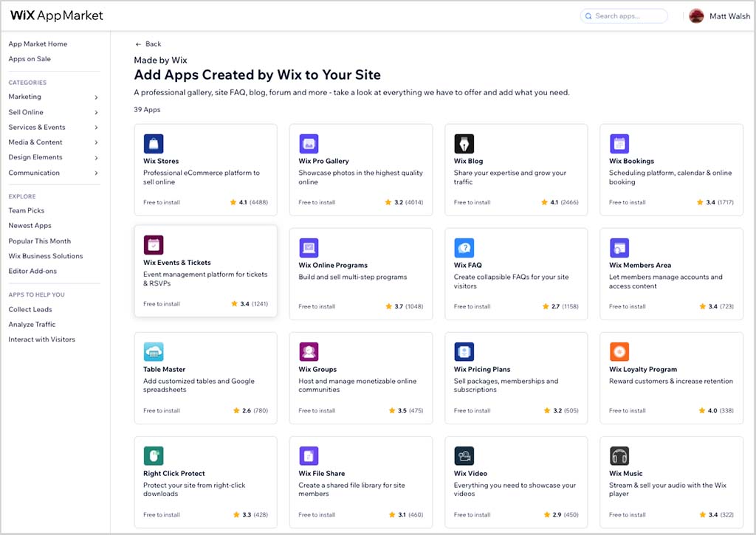Open Interact with Visitors apps
Viewport: 756px width, 535px height.
pyautogui.click(x=41, y=339)
